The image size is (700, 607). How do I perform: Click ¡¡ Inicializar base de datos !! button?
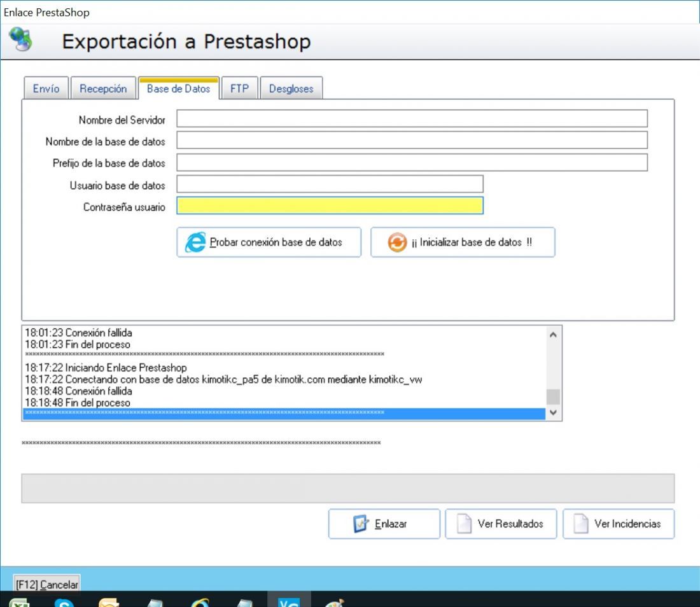[463, 242]
